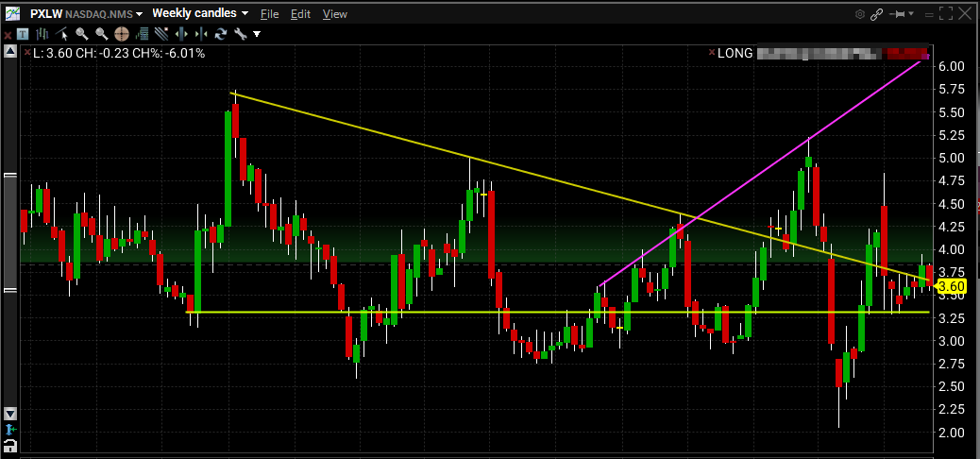Click the compress bar width icon
This screenshot has height=459, width=980.
pos(201,34)
